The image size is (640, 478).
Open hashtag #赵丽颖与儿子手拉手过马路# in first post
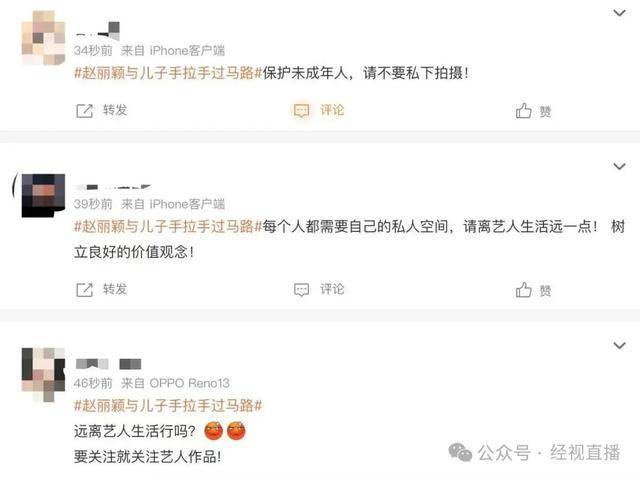(168, 73)
